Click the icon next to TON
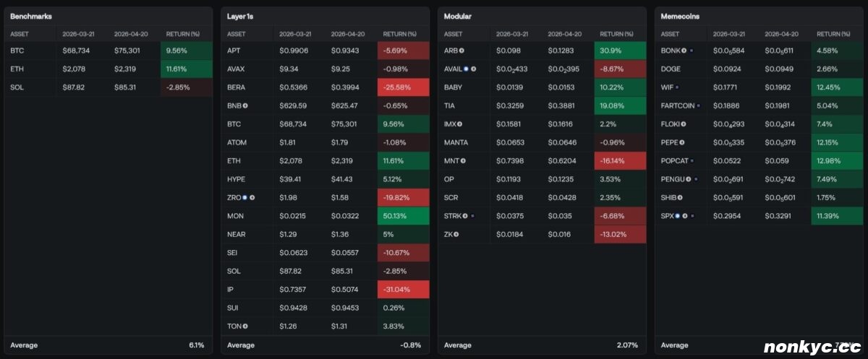The image size is (868, 359). pyautogui.click(x=245, y=326)
